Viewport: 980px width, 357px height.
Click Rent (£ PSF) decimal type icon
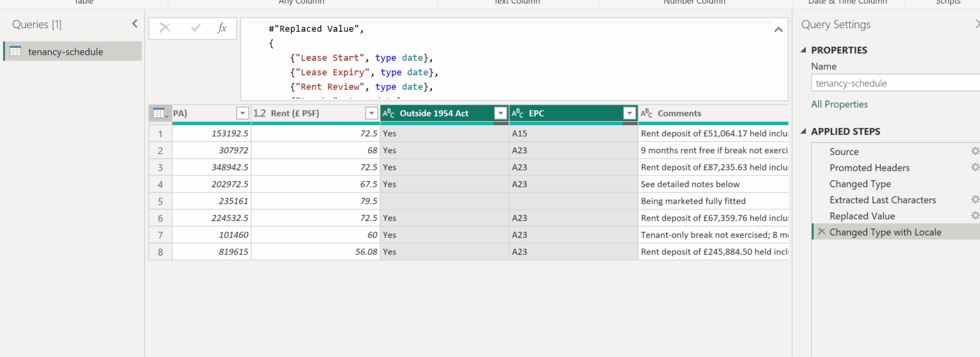[260, 113]
